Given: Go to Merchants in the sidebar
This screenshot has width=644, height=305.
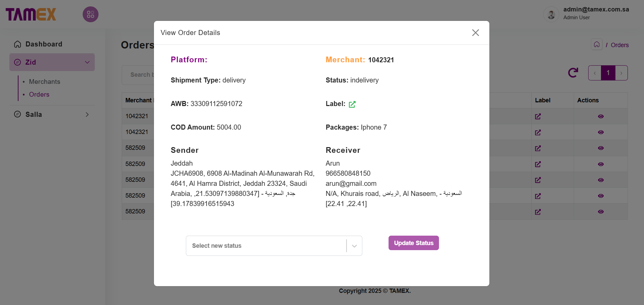Looking at the screenshot, I should click(44, 82).
